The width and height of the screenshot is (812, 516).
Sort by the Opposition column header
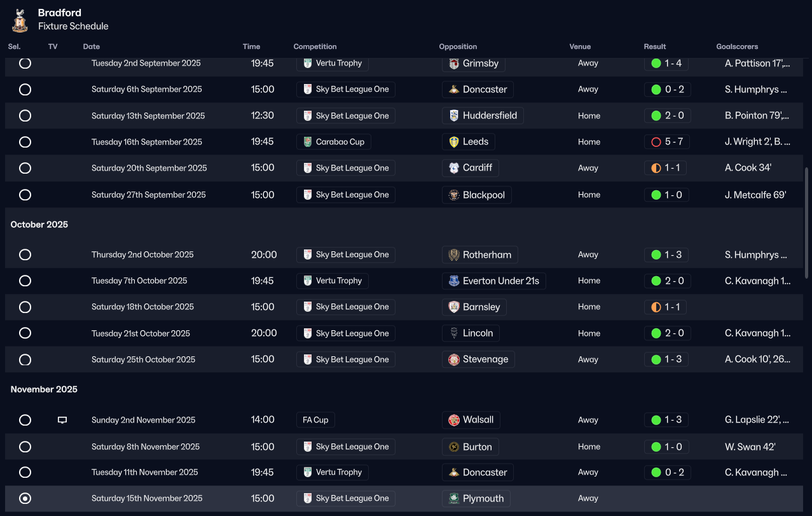458,46
